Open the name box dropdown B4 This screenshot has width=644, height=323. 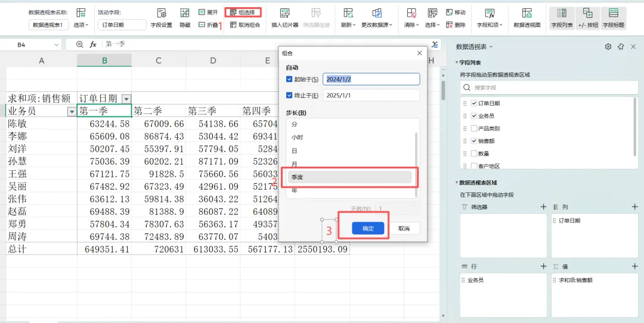(x=55, y=44)
